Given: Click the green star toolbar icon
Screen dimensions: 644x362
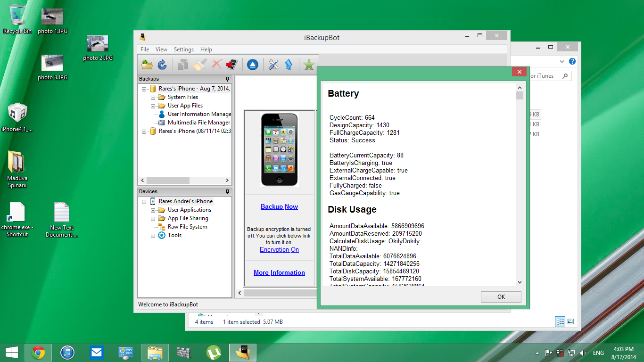Looking at the screenshot, I should pyautogui.click(x=309, y=65).
